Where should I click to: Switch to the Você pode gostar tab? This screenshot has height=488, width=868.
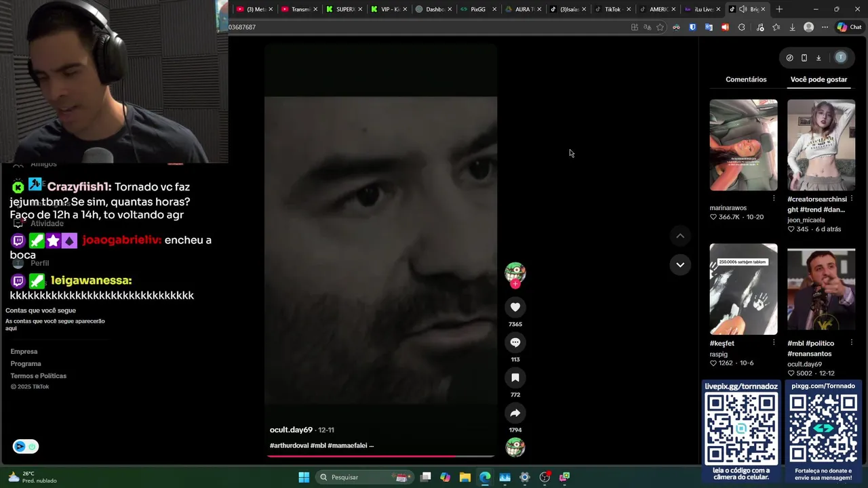818,79
